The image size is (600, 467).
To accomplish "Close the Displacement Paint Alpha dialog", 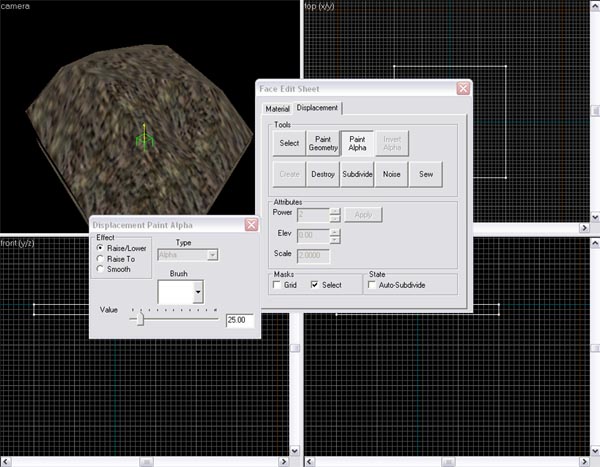I will tap(251, 225).
